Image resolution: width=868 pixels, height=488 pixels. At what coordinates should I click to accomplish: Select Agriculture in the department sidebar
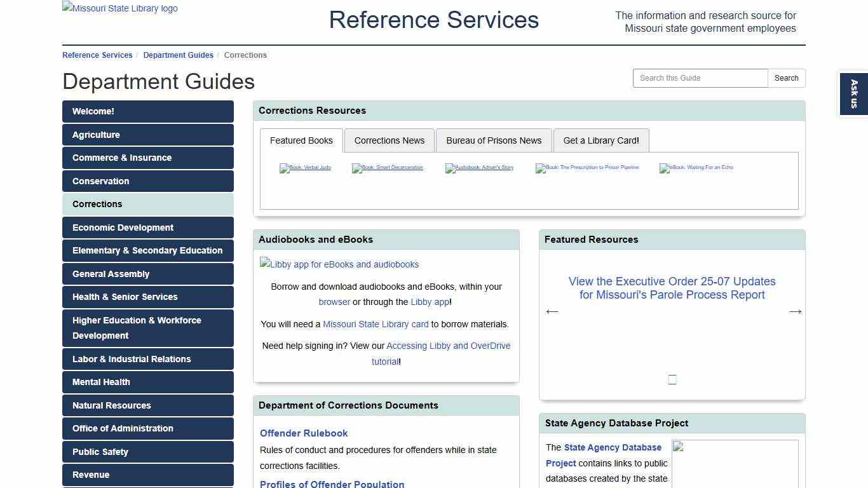(147, 135)
